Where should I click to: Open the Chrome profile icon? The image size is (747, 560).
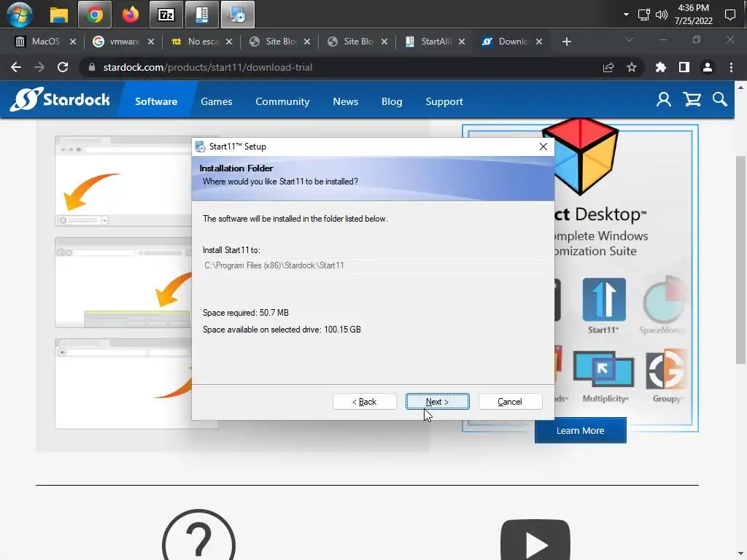pyautogui.click(x=708, y=68)
